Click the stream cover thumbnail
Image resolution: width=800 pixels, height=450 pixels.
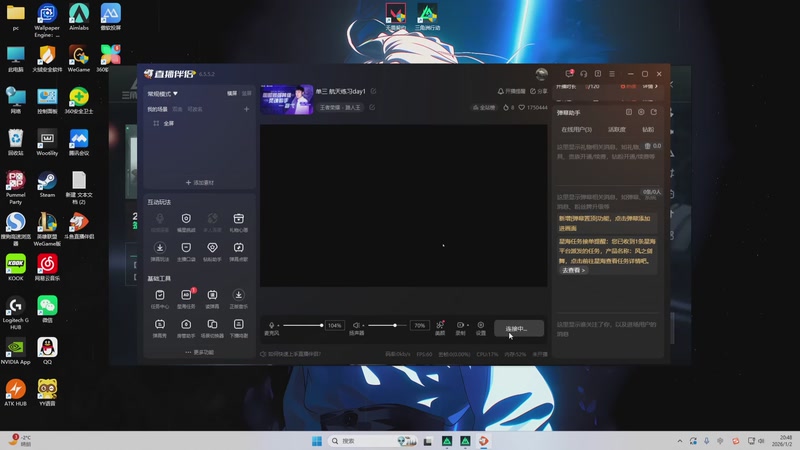point(287,99)
